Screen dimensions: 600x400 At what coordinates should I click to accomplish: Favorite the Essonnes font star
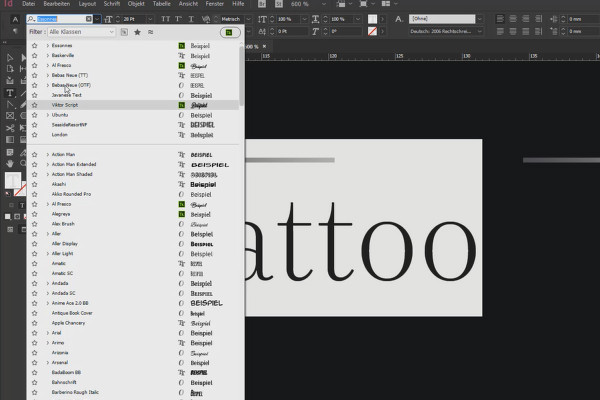pos(34,46)
